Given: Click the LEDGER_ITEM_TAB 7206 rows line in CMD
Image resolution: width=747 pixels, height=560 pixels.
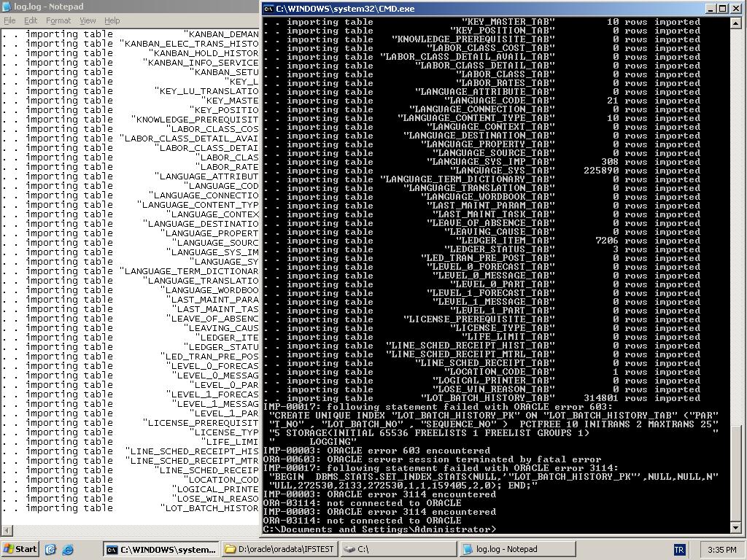Looking at the screenshot, I should click(482, 241).
